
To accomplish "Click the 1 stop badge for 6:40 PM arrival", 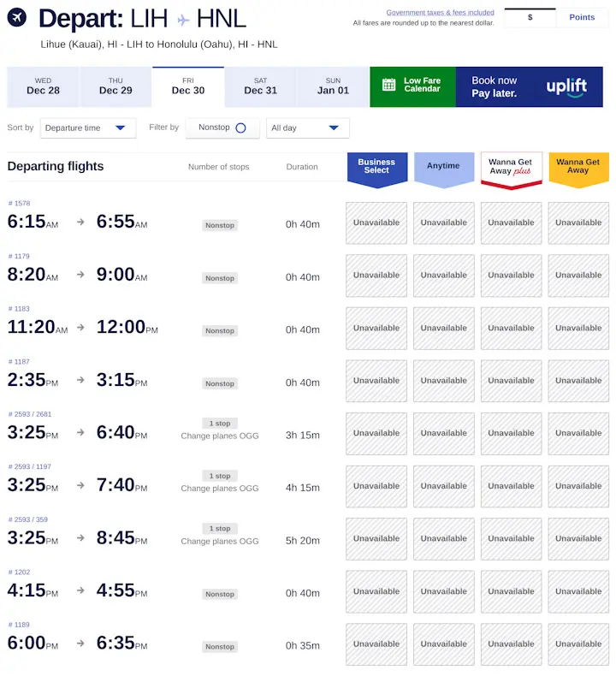I will point(220,423).
